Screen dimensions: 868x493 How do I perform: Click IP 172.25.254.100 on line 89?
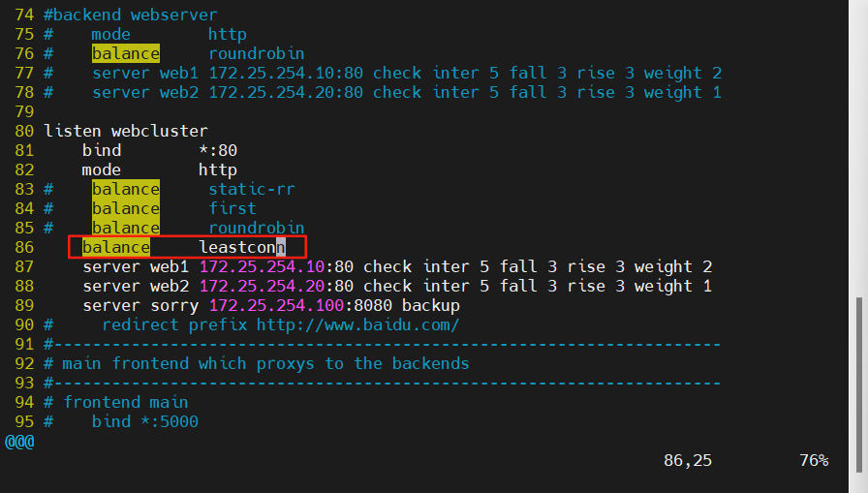click(276, 305)
